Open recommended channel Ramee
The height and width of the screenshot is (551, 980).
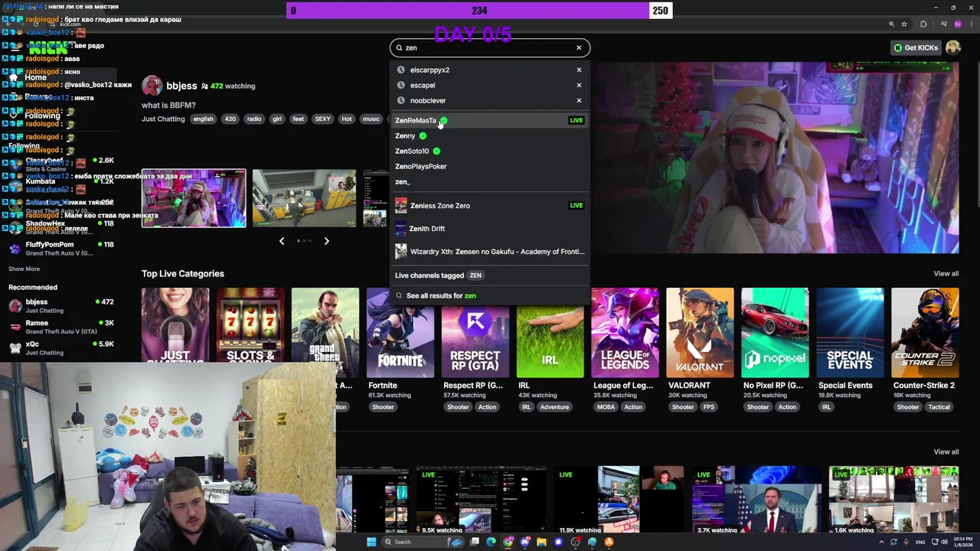[x=61, y=327]
